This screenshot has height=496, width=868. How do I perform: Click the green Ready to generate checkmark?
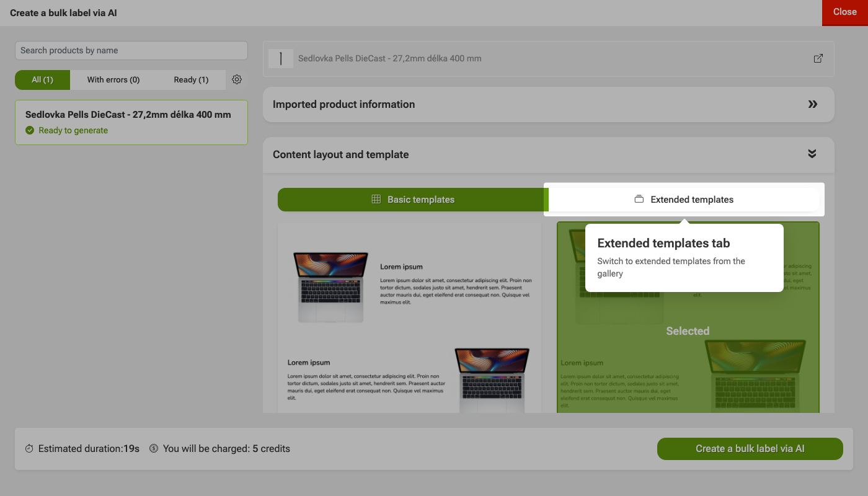(30, 130)
